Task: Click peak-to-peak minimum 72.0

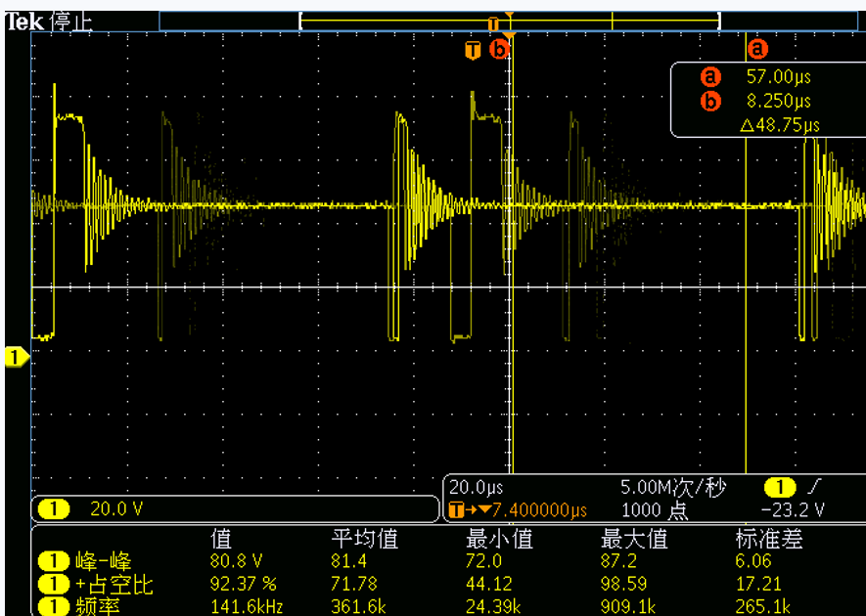Action: pos(483,562)
